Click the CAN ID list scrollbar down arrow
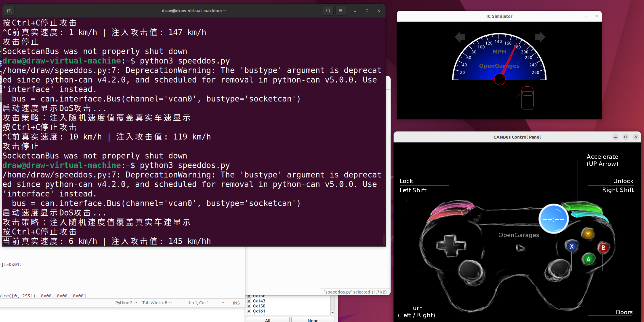The height and width of the screenshot is (322, 644). [x=333, y=313]
